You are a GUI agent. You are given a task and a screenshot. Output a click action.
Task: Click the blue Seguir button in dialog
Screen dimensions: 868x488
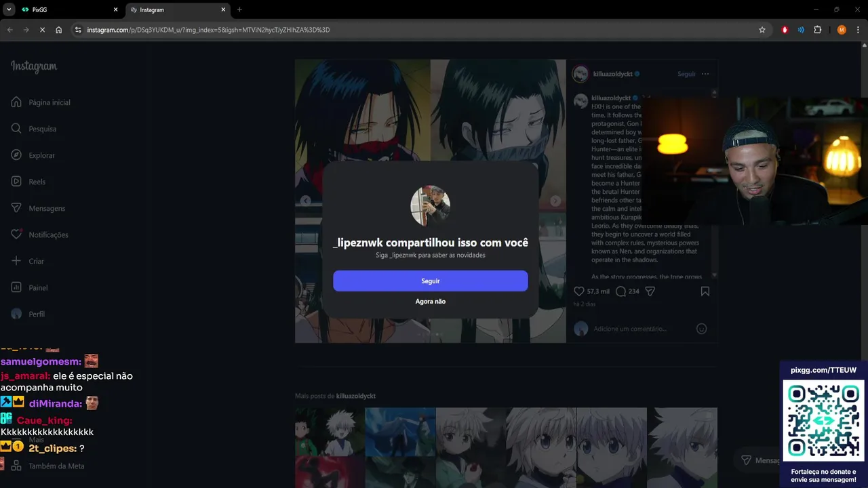point(430,281)
